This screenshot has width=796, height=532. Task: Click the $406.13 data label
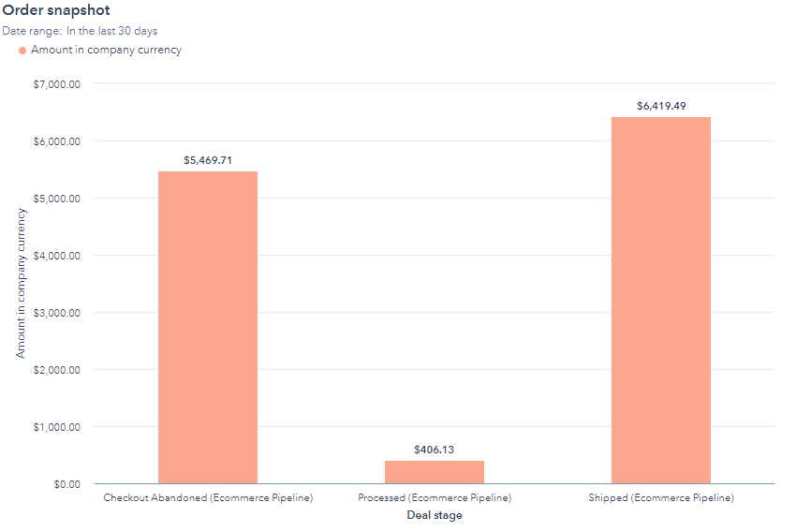point(435,450)
